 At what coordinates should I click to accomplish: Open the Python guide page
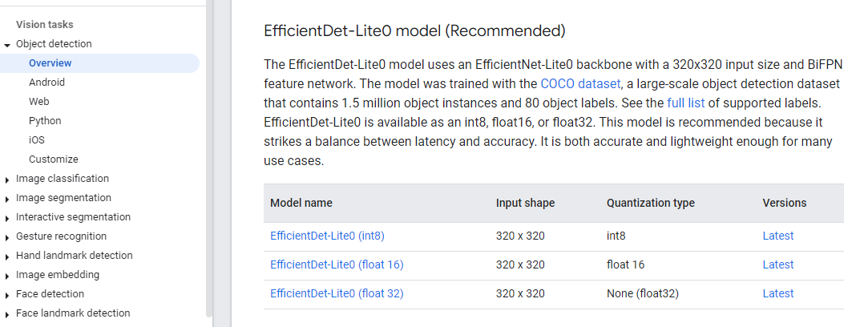[45, 121]
